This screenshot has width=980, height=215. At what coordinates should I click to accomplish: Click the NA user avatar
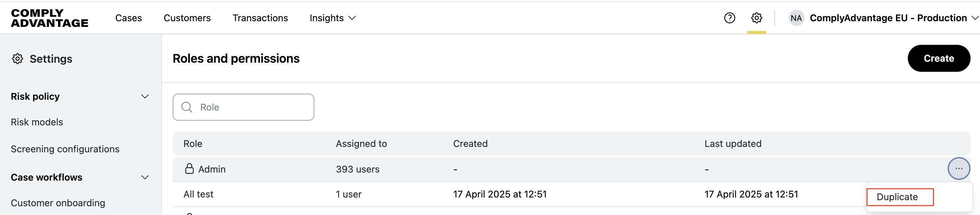tap(796, 18)
